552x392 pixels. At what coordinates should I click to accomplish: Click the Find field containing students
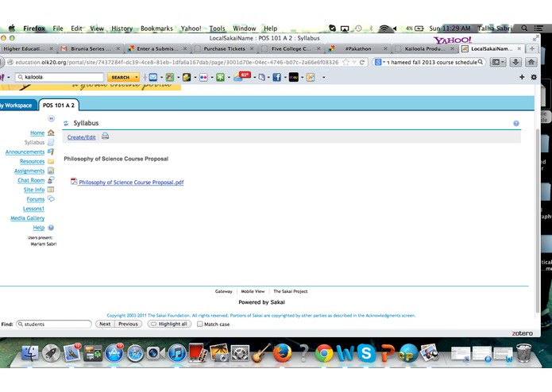pyautogui.click(x=54, y=324)
